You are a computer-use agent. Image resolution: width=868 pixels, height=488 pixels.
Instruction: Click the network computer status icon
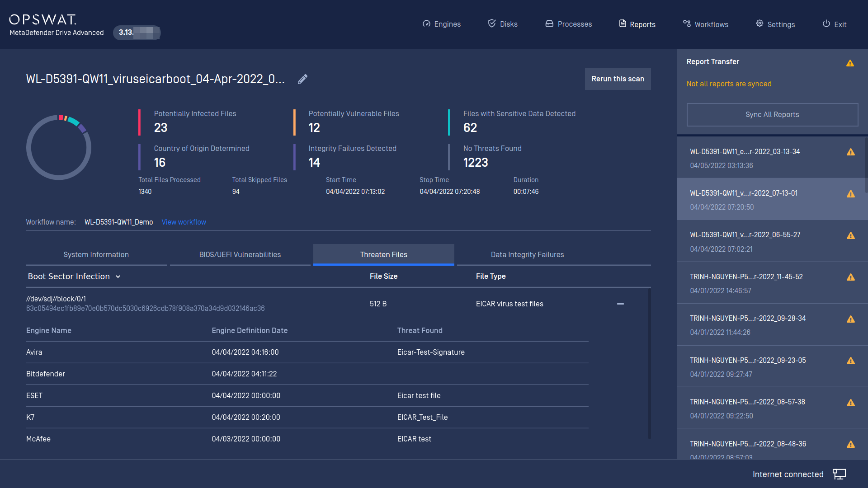839,474
